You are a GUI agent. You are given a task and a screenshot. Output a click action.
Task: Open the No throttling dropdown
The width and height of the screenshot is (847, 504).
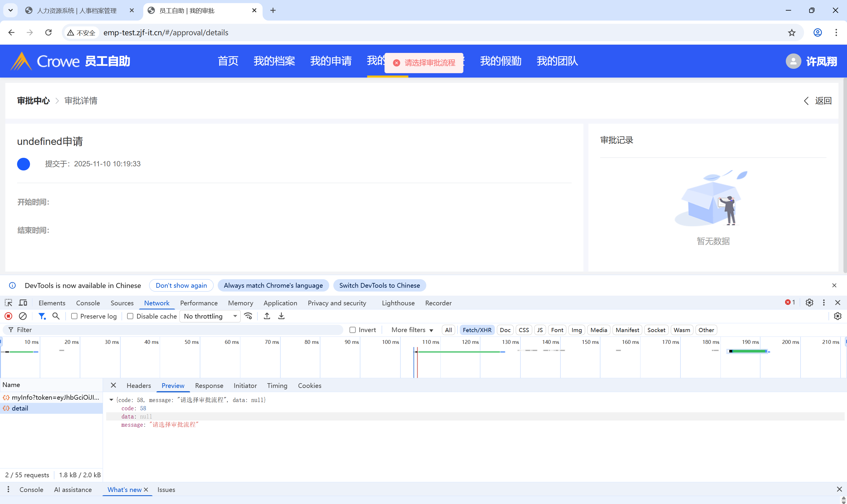point(210,316)
